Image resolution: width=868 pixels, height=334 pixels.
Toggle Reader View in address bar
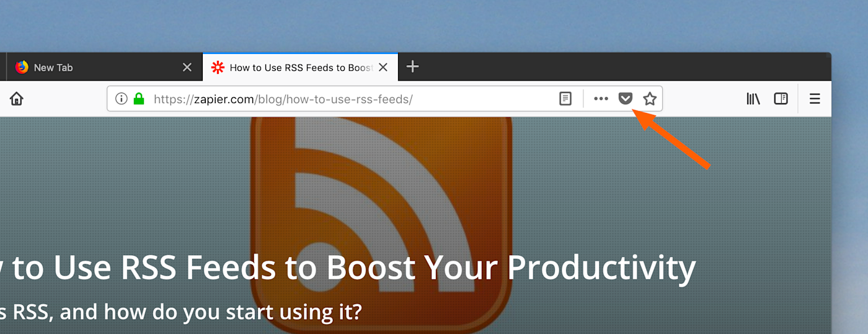coord(565,99)
